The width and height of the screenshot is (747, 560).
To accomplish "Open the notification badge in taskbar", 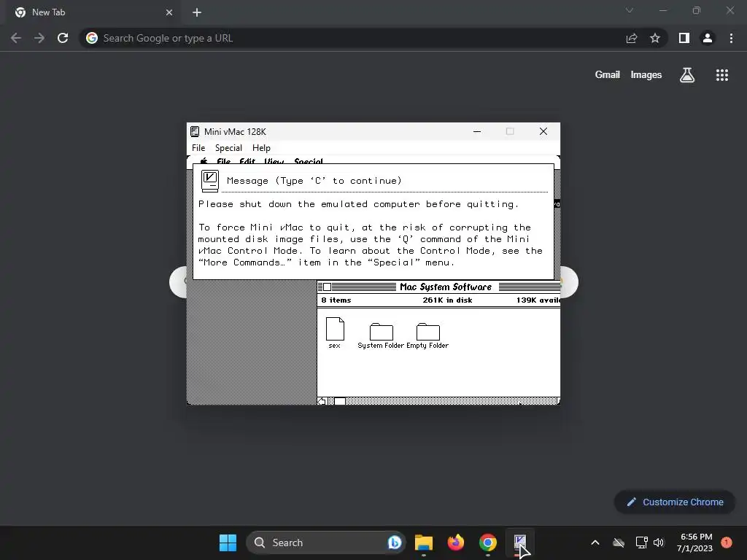I will pyautogui.click(x=727, y=542).
